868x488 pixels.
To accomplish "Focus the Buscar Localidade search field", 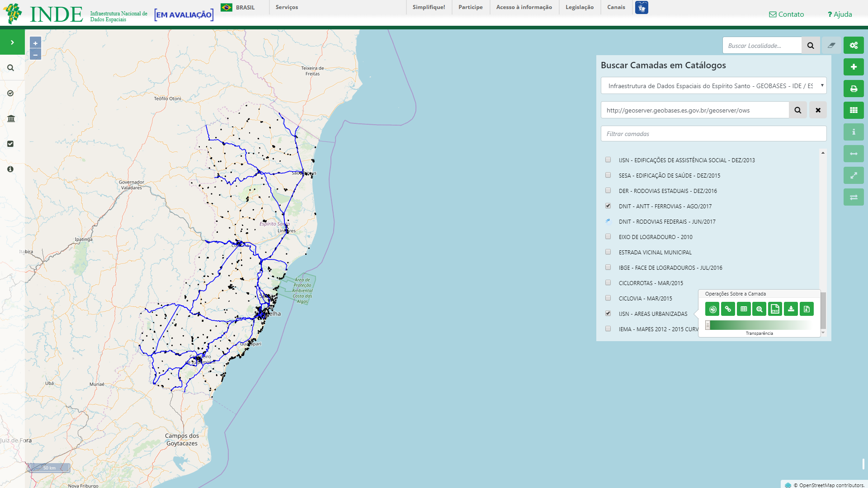I will tap(762, 46).
